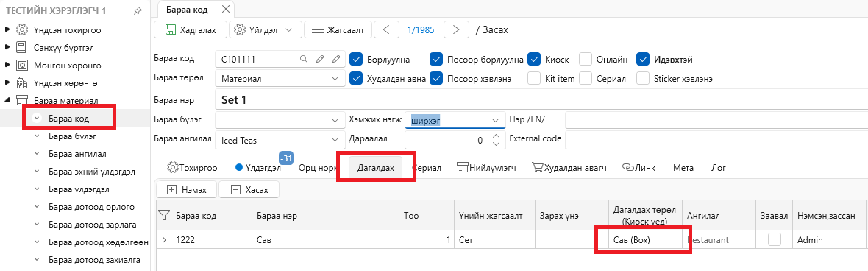The height and width of the screenshot is (271, 868).
Task: Check the Заавал box in row 1222
Action: [x=774, y=240]
